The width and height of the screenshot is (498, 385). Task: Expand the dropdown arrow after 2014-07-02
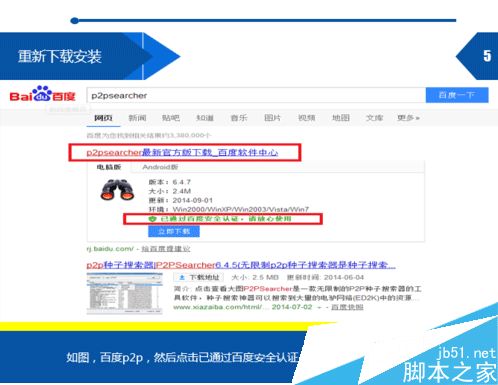[x=319, y=307]
